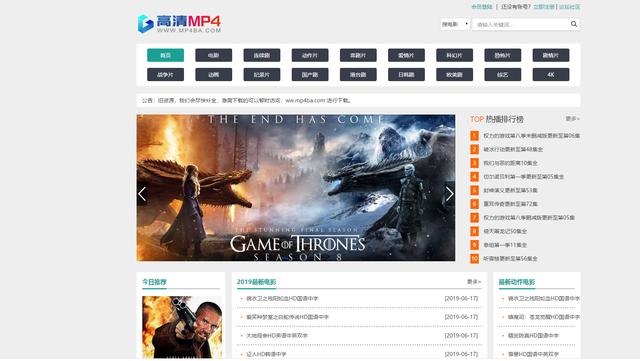Open the search category dropdown
This screenshot has width=640, height=361.
pos(455,24)
